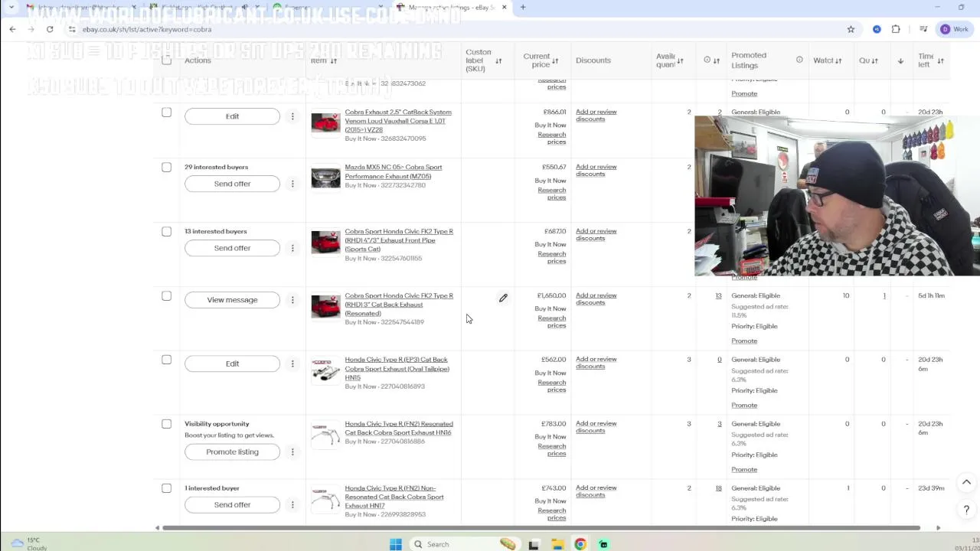Open Windows Start menu
980x551 pixels.
pyautogui.click(x=396, y=544)
